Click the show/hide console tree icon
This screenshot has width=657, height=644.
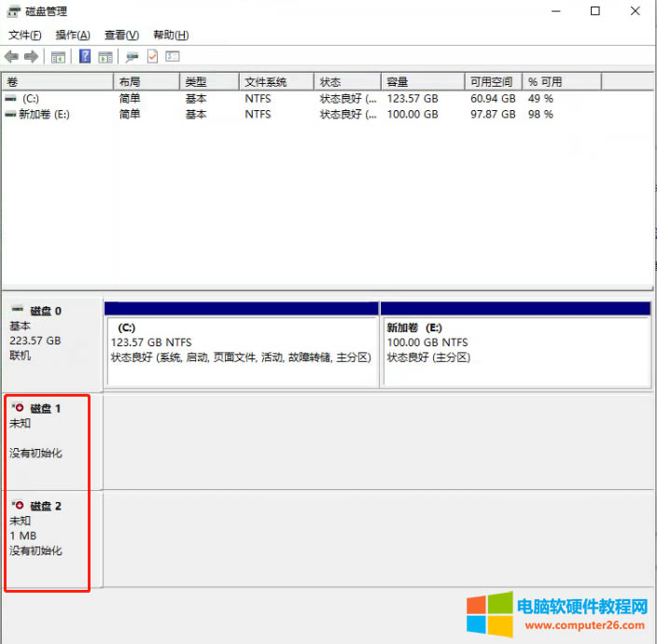pyautogui.click(x=58, y=56)
